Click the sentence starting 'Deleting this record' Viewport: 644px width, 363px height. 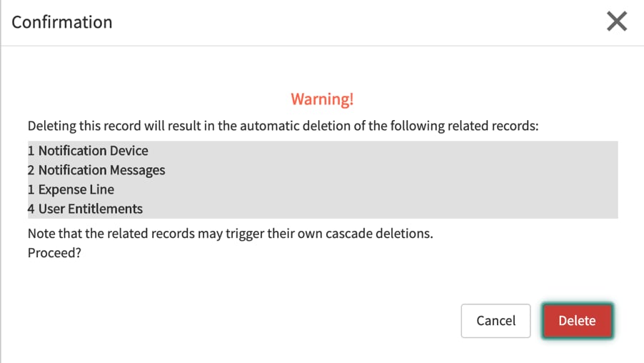[282, 126]
